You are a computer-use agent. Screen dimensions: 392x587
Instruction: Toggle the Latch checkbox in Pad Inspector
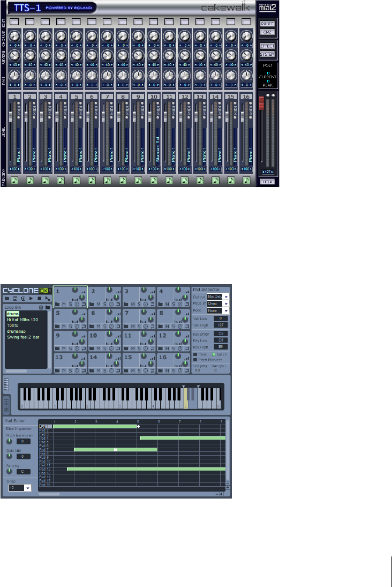[x=214, y=354]
